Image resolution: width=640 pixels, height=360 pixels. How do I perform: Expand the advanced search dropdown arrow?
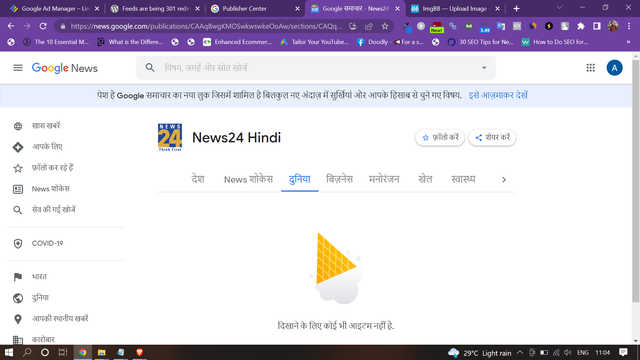click(484, 68)
